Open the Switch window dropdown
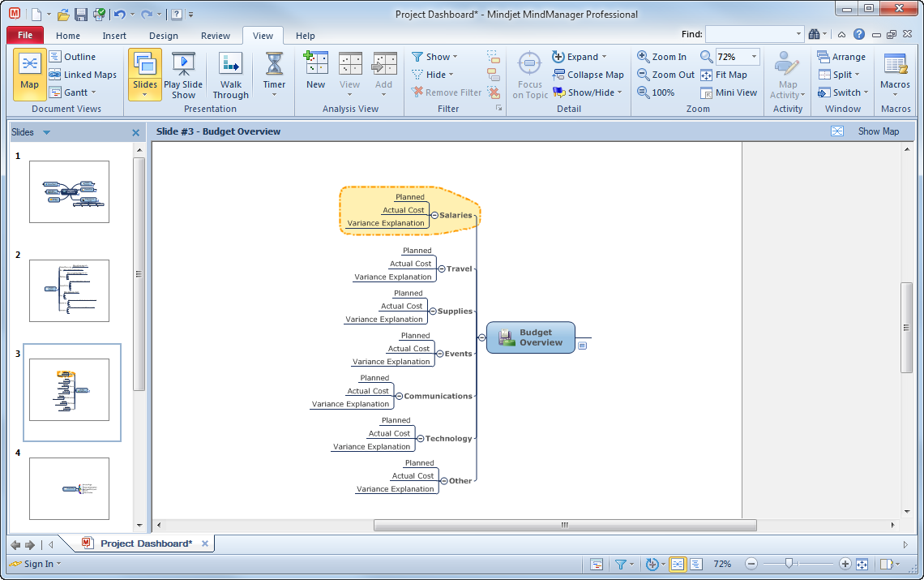This screenshot has width=924, height=580. click(843, 92)
